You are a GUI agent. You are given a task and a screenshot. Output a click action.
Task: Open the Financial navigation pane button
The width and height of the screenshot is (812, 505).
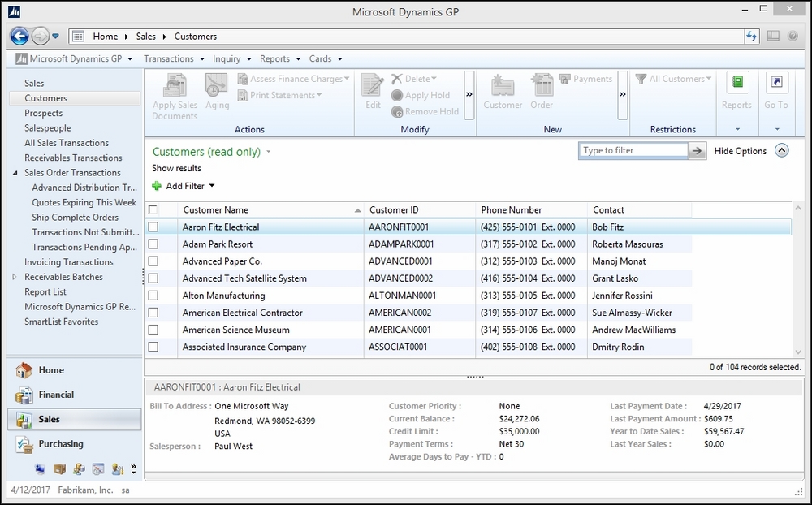74,395
